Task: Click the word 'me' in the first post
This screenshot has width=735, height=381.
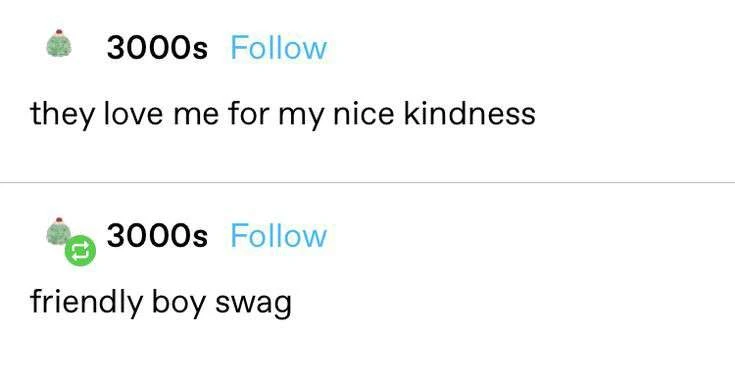Action: pyautogui.click(x=195, y=116)
